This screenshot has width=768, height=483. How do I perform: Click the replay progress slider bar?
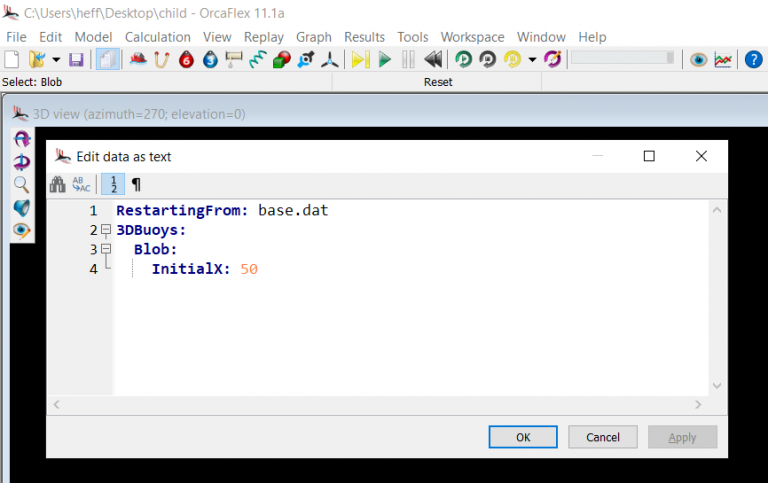(622, 59)
